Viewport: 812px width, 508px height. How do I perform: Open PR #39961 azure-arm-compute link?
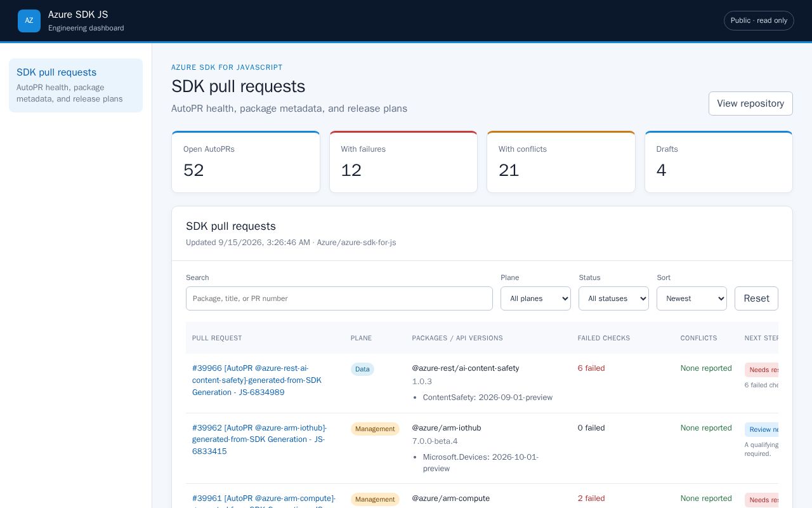(264, 500)
